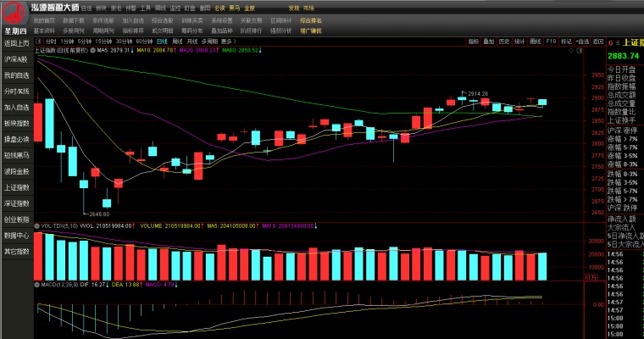Click the diamond icon at chart top-right
644x339 pixels.
point(571,51)
